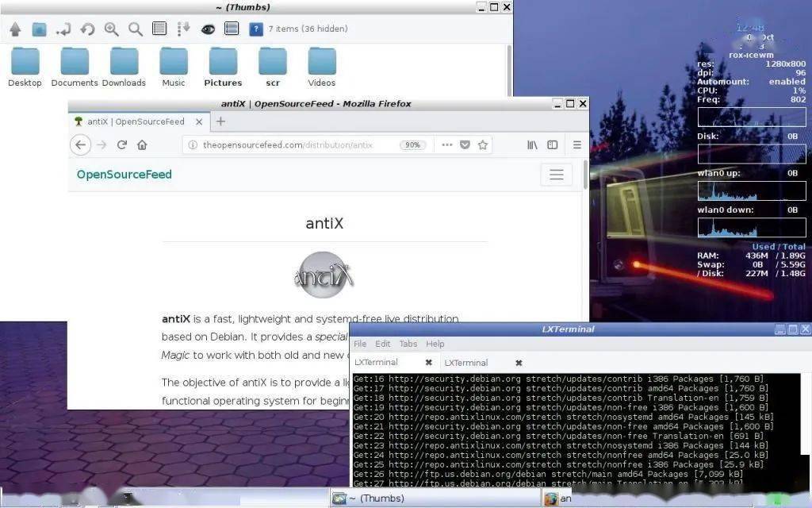Open the Desktop folder
The image size is (812, 508).
(25, 67)
